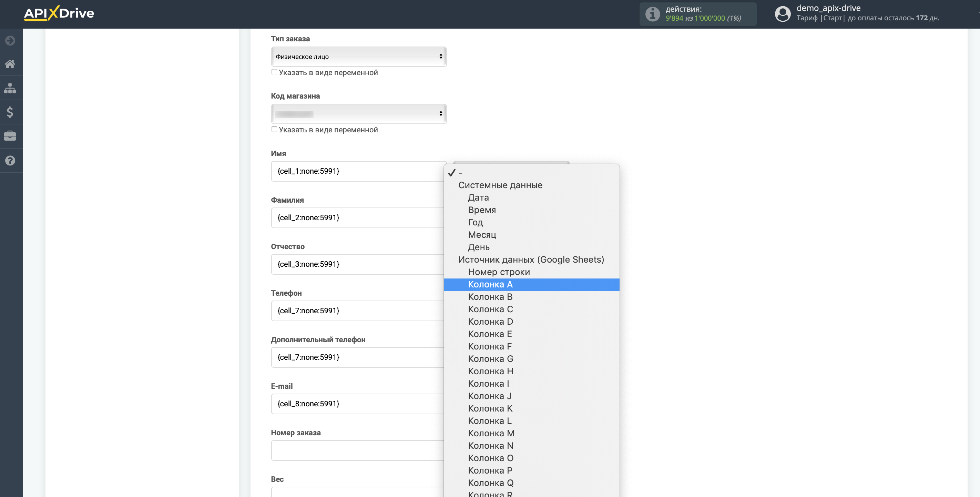
Task: Expand the sidebar with arrow icon
Action: (x=10, y=40)
